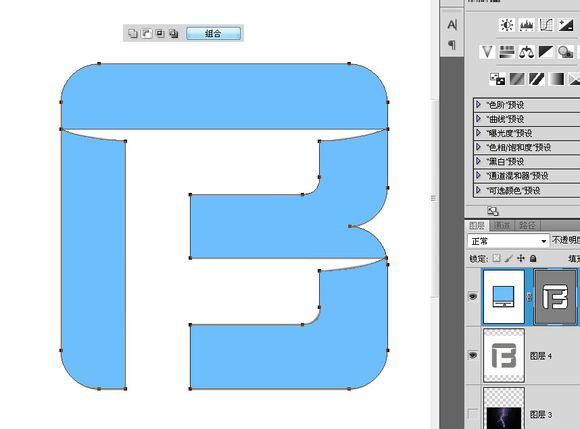Add a Brightness/Contrast adjustment (sun icon)
Screen dimensions: 580x429
click(507, 25)
